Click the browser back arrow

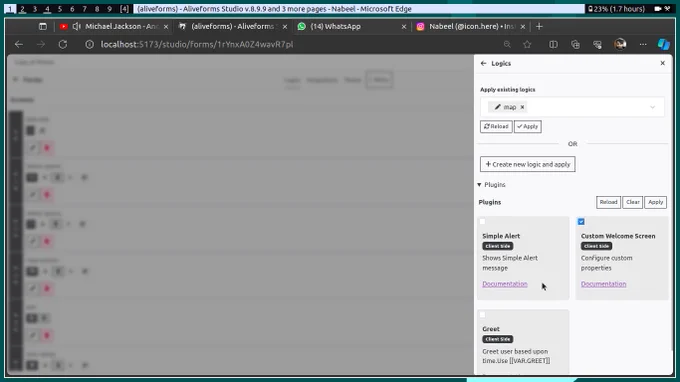pos(19,44)
